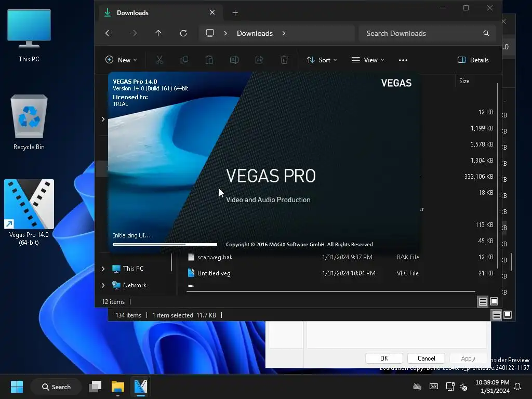Click OK in the background dialog
Image resolution: width=532 pixels, height=399 pixels.
384,358
